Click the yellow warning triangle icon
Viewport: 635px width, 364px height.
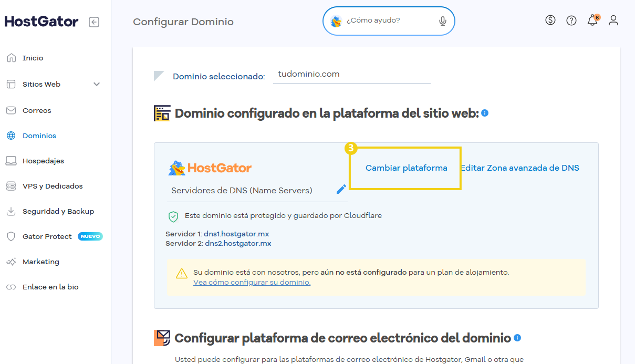tap(182, 273)
